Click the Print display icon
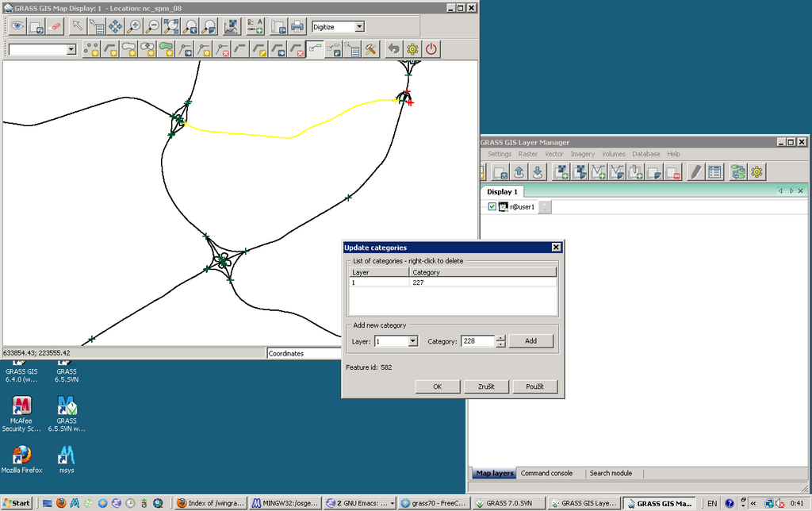The image size is (812, 511). 297,26
